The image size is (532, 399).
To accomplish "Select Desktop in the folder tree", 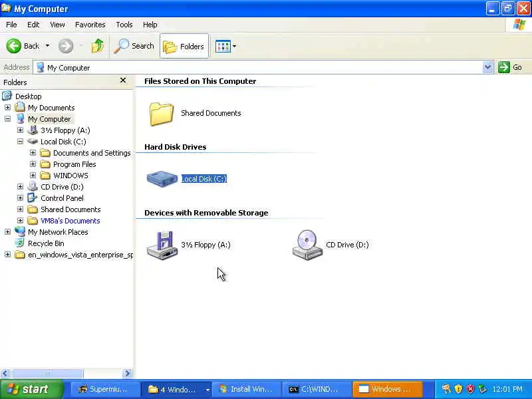I will pos(28,96).
